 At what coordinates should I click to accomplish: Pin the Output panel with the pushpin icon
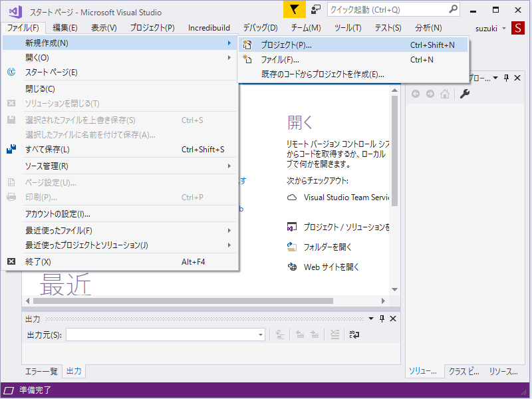tap(382, 319)
